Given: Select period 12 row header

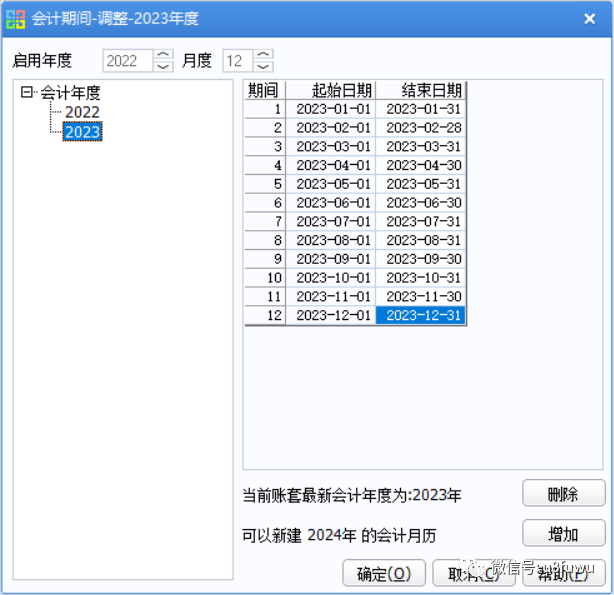Looking at the screenshot, I should (265, 315).
